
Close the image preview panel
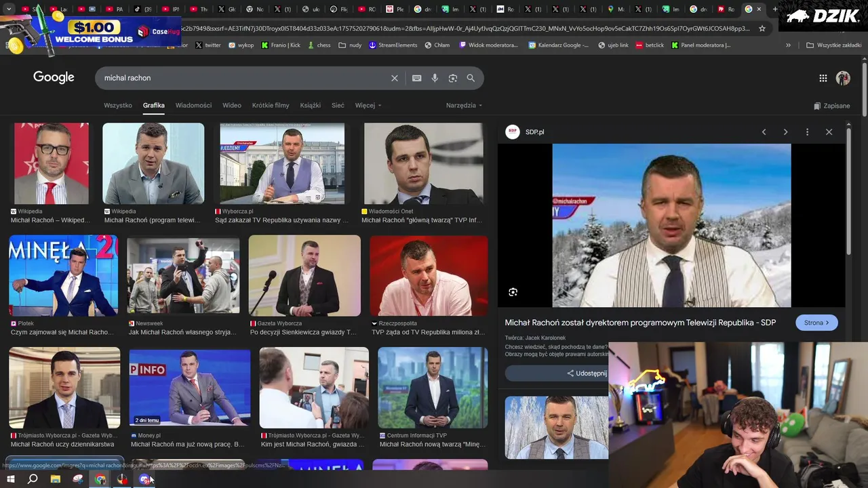(829, 132)
